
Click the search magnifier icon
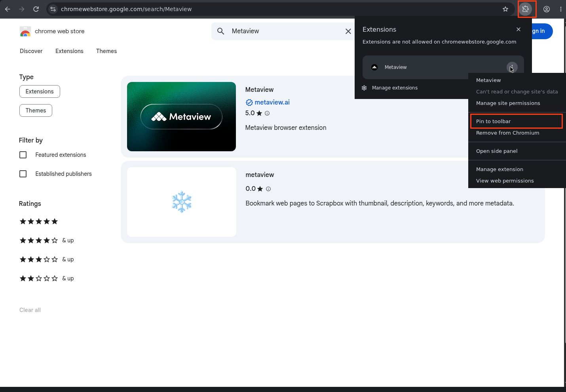coord(221,31)
